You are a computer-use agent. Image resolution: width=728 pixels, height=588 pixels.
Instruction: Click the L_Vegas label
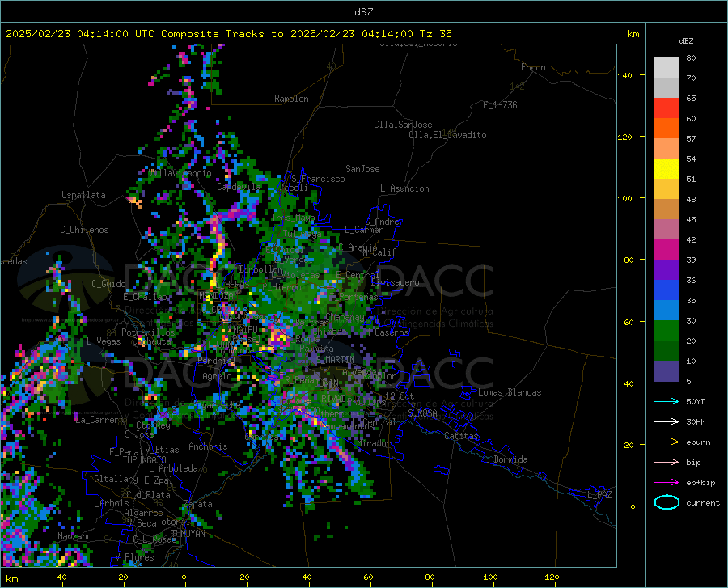(x=104, y=341)
